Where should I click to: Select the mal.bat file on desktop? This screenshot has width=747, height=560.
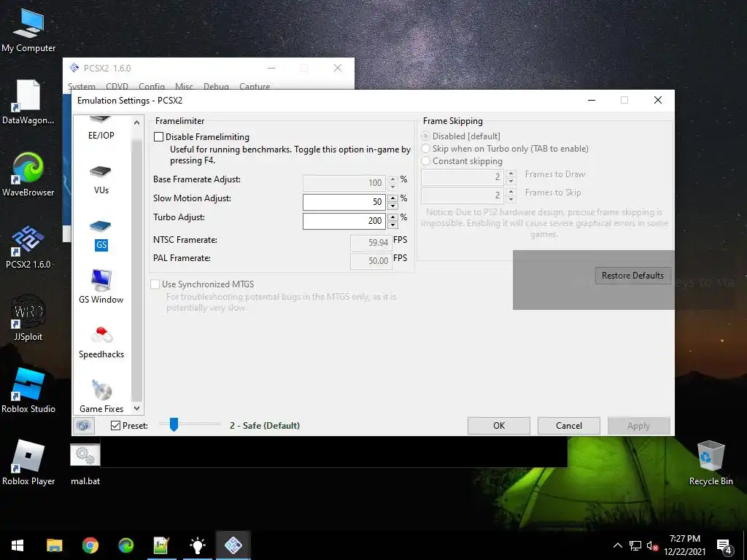(85, 464)
